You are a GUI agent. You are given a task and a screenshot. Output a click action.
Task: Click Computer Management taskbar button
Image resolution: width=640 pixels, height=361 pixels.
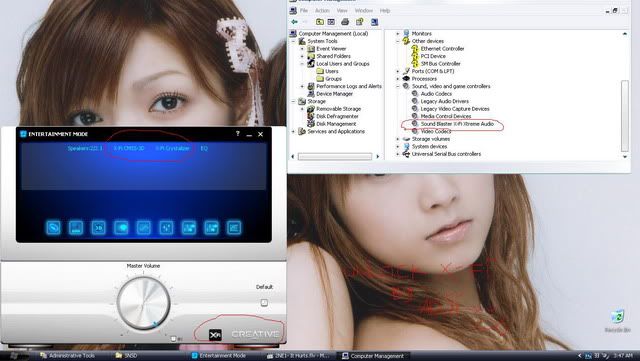pyautogui.click(x=374, y=356)
